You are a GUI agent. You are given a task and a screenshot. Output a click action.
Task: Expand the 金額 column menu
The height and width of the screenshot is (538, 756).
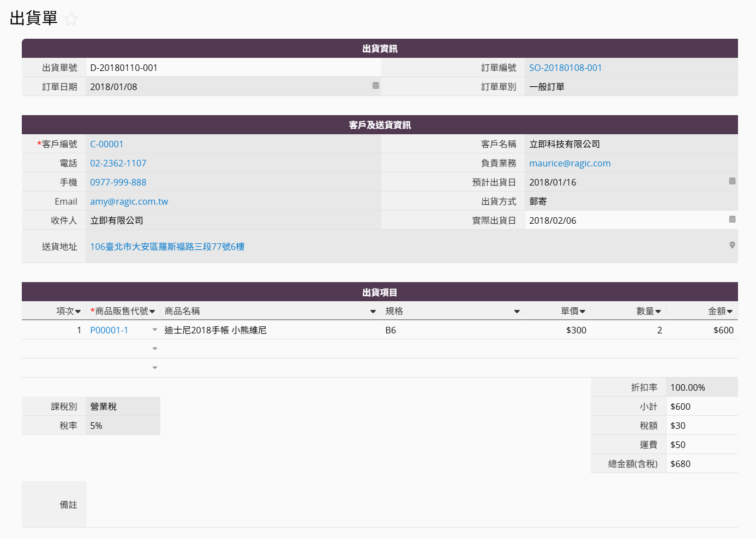click(x=730, y=312)
